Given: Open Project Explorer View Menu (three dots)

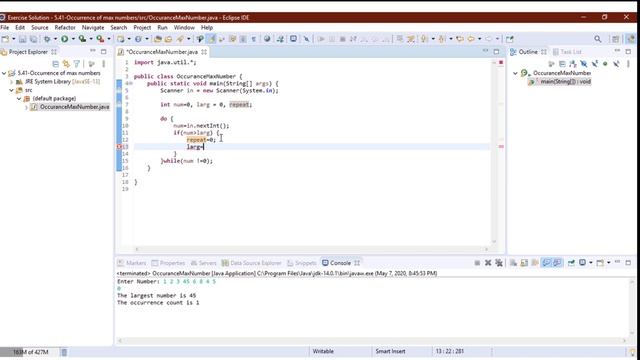Looking at the screenshot, I should [x=104, y=64].
